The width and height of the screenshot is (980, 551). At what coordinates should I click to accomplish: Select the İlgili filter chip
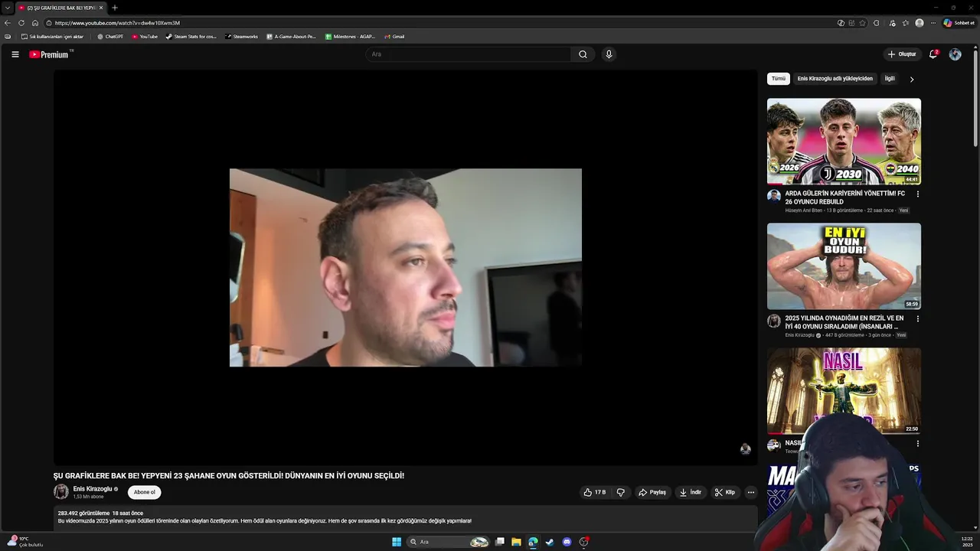(x=890, y=79)
